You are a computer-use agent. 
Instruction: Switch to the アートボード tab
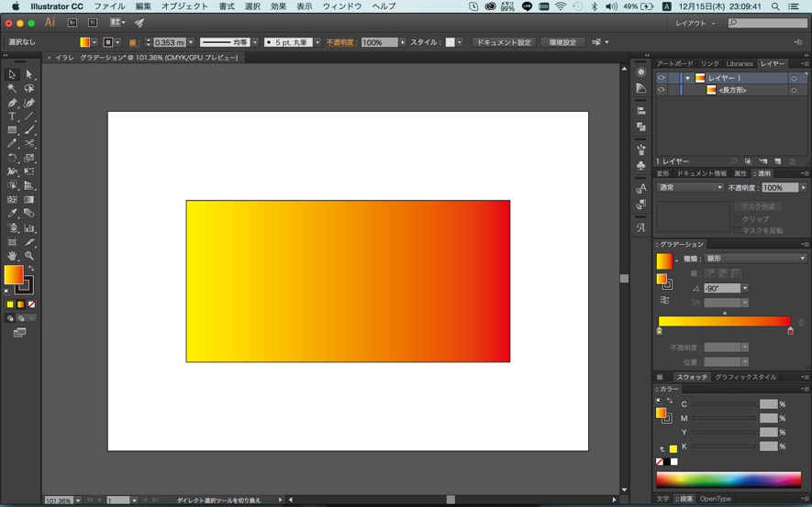[675, 64]
